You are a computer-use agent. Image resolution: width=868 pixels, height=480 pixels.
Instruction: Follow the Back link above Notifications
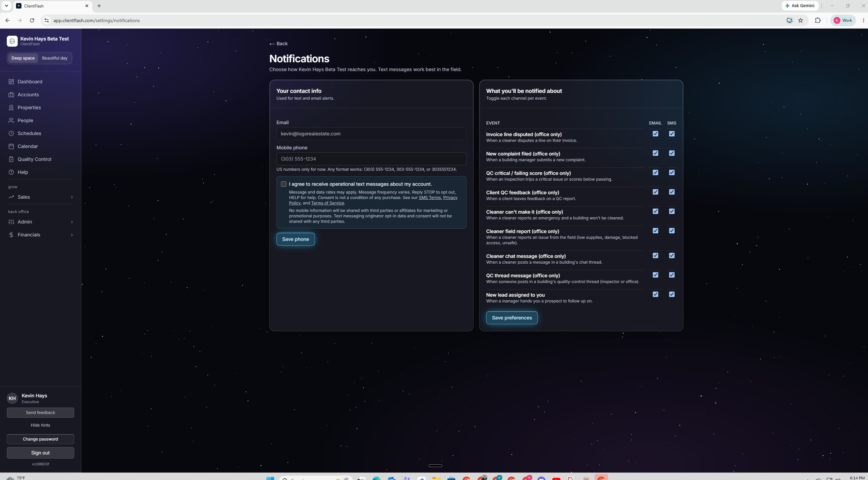(279, 44)
